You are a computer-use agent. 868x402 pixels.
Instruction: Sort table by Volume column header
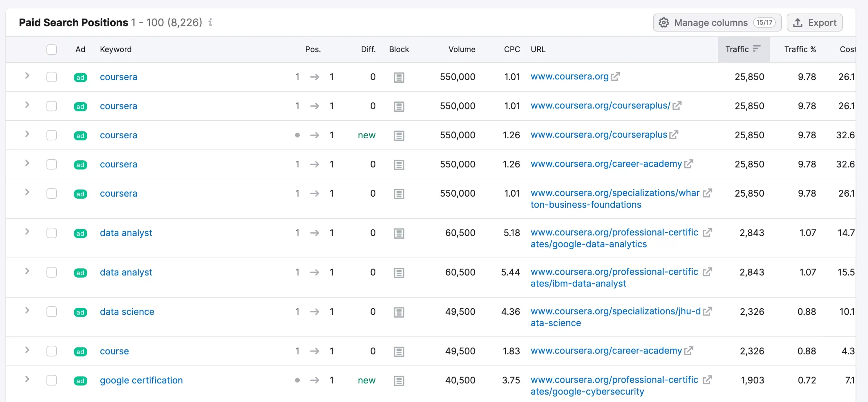[461, 49]
